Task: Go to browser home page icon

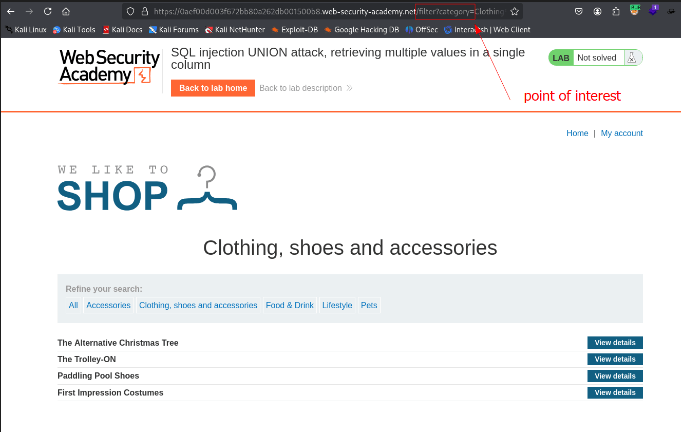Action: pos(66,11)
